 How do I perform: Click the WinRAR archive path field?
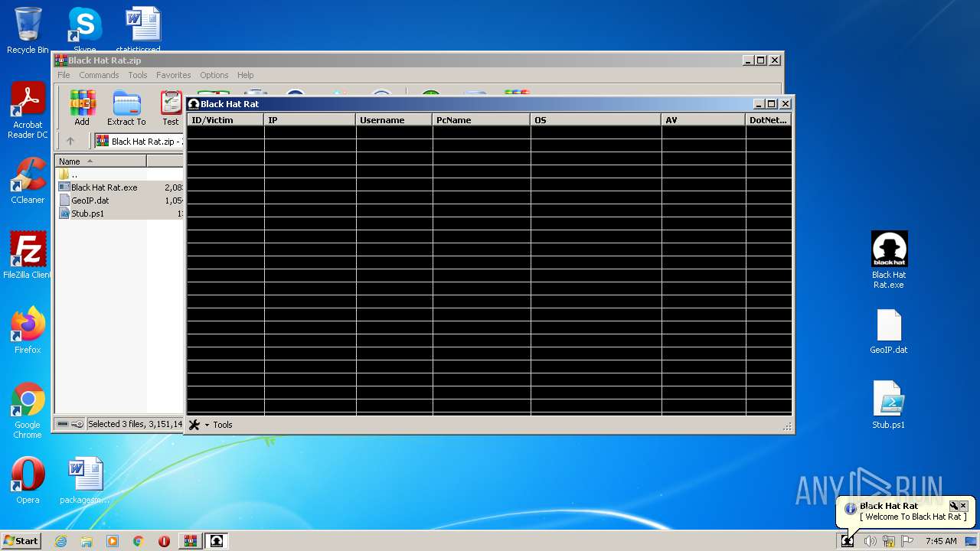139,142
